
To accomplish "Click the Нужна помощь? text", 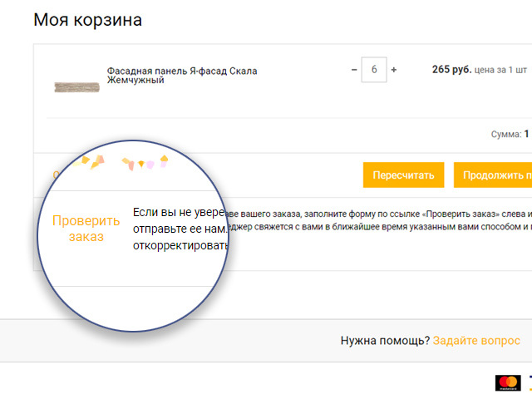I will click(385, 341).
